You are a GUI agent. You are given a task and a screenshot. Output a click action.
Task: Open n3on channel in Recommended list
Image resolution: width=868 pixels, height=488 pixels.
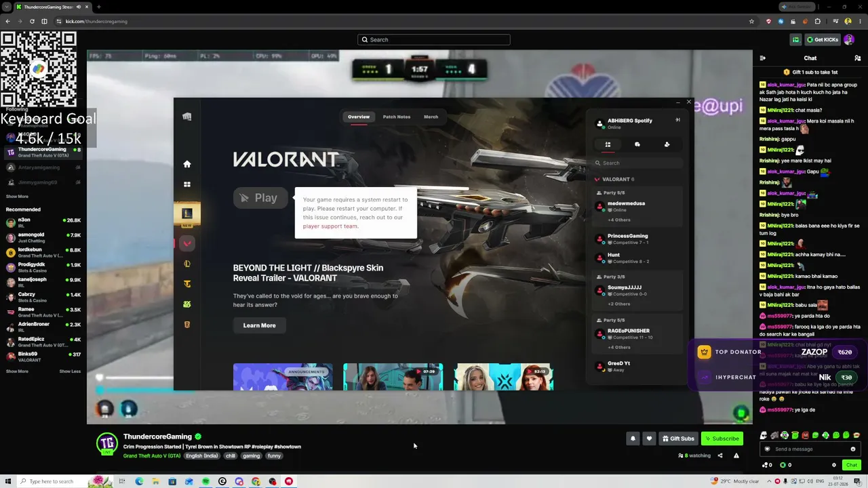pos(43,222)
